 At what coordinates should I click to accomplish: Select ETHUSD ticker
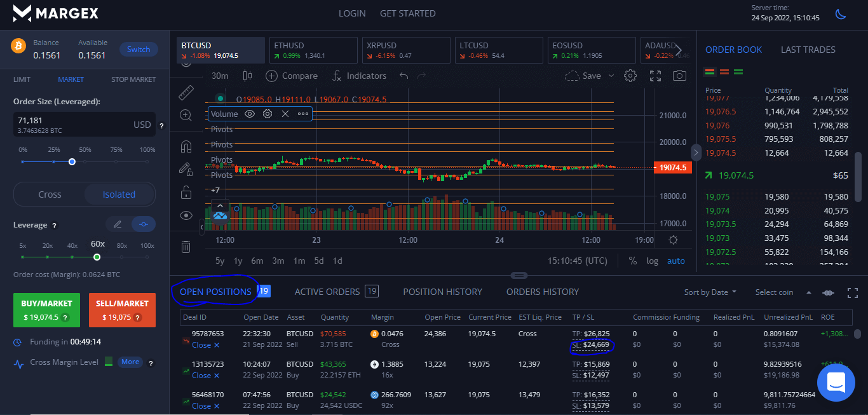313,50
